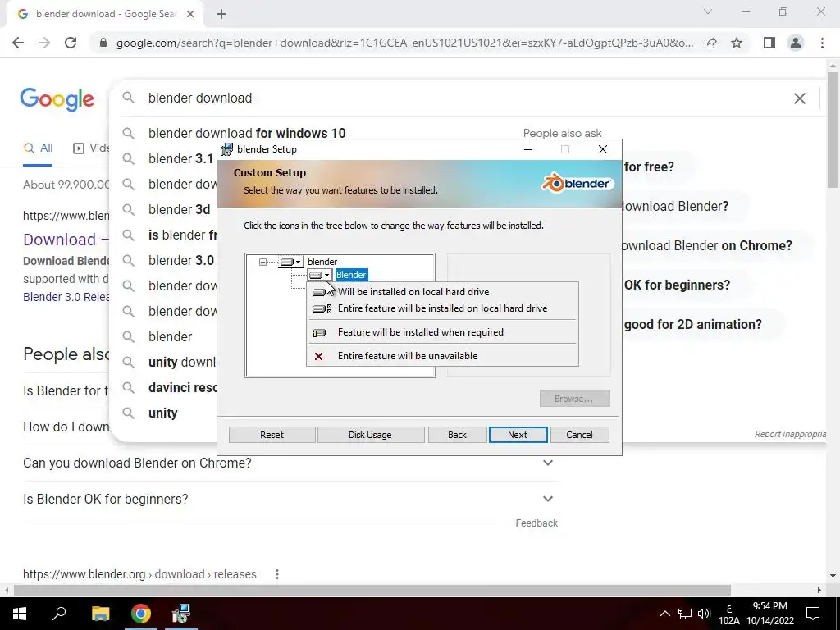Show hidden system tray icons
Screen dimensions: 840x630
[x=664, y=614]
